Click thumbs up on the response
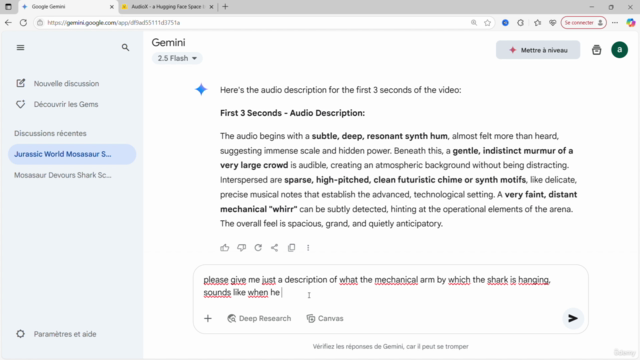This screenshot has width=640, height=360. coord(224,248)
